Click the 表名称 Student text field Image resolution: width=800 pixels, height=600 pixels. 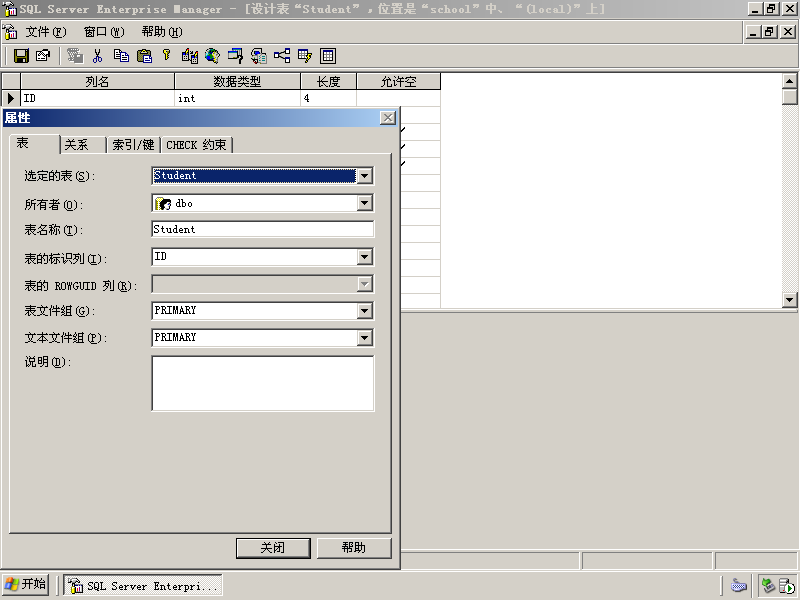263,229
